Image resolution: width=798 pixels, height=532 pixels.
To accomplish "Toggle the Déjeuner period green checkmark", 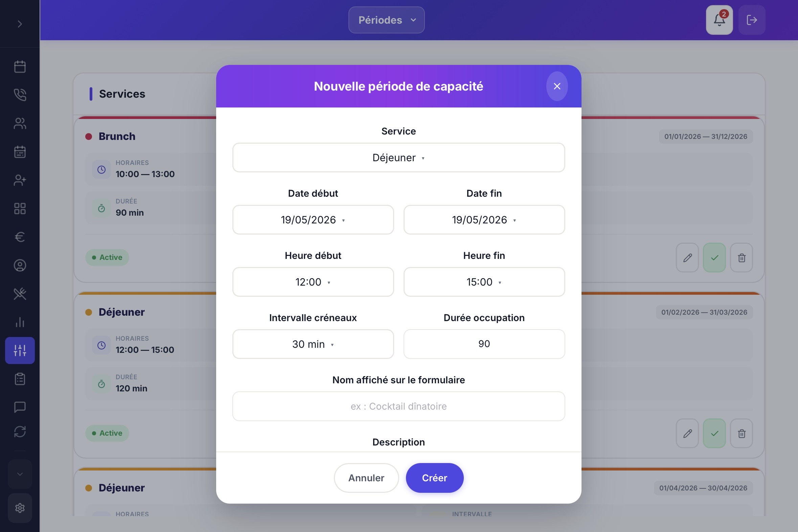I will click(x=714, y=433).
